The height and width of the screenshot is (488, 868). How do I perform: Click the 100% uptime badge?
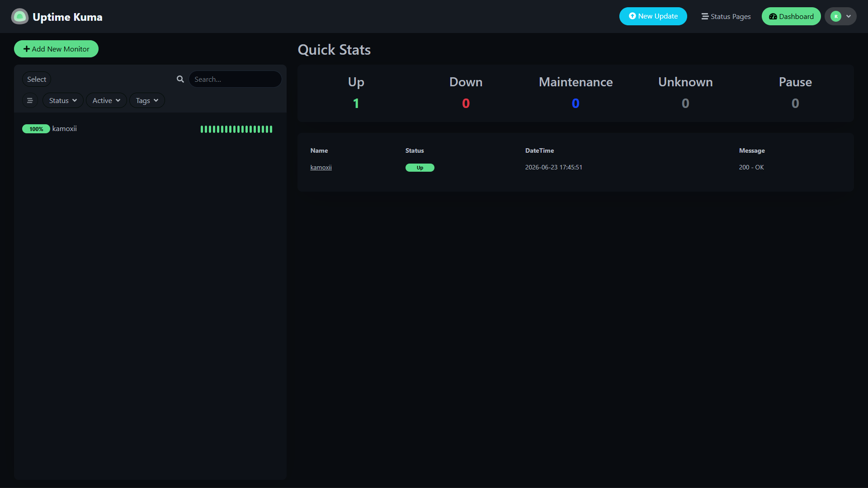36,129
